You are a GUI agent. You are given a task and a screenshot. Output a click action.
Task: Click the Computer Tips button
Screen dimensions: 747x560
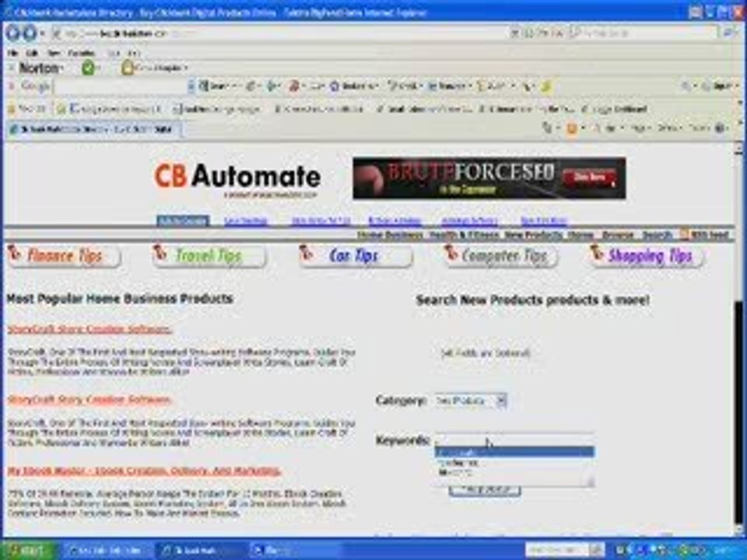point(500,256)
